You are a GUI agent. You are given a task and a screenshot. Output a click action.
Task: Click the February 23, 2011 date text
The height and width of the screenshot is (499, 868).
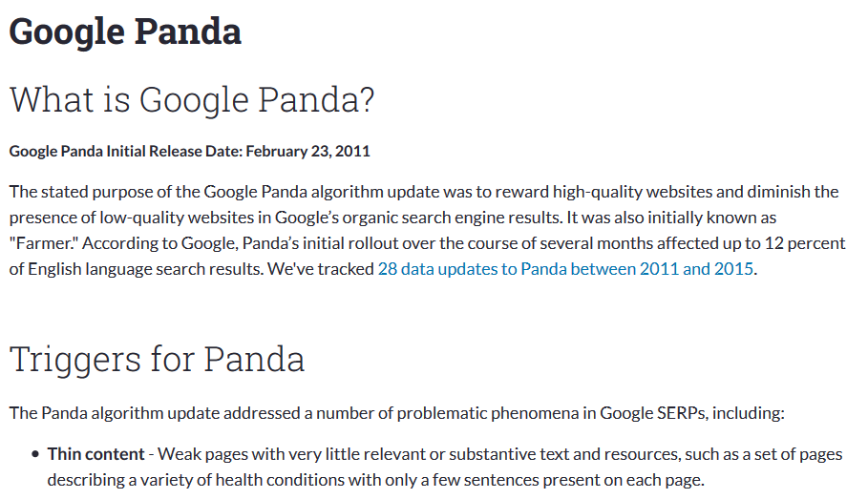click(307, 152)
